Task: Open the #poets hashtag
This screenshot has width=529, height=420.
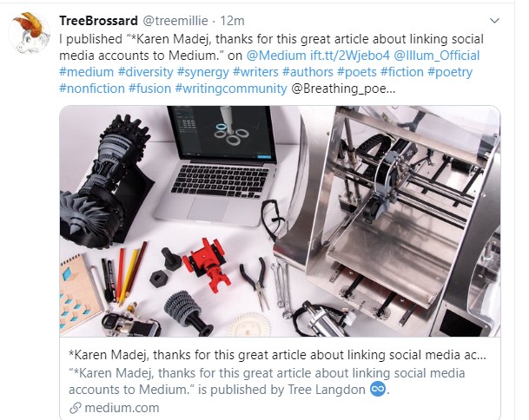Action: coord(357,72)
